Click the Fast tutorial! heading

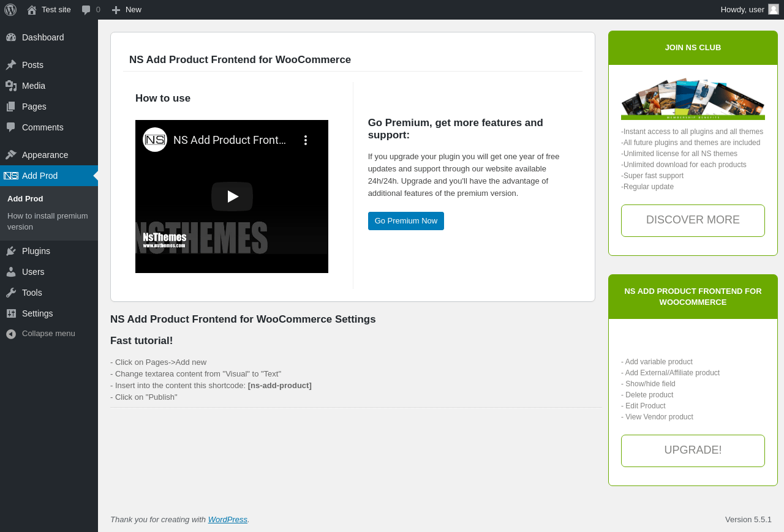[141, 341]
